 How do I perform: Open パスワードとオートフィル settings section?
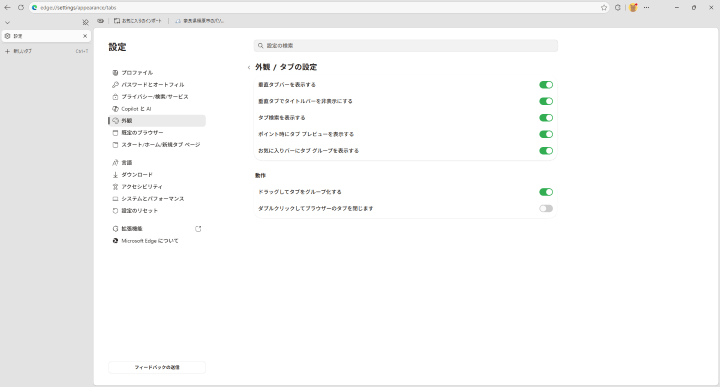[x=157, y=84]
